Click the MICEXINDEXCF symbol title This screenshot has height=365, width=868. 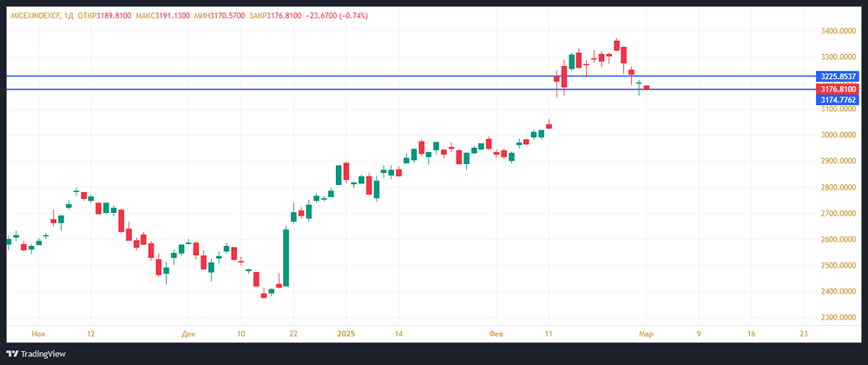point(38,16)
